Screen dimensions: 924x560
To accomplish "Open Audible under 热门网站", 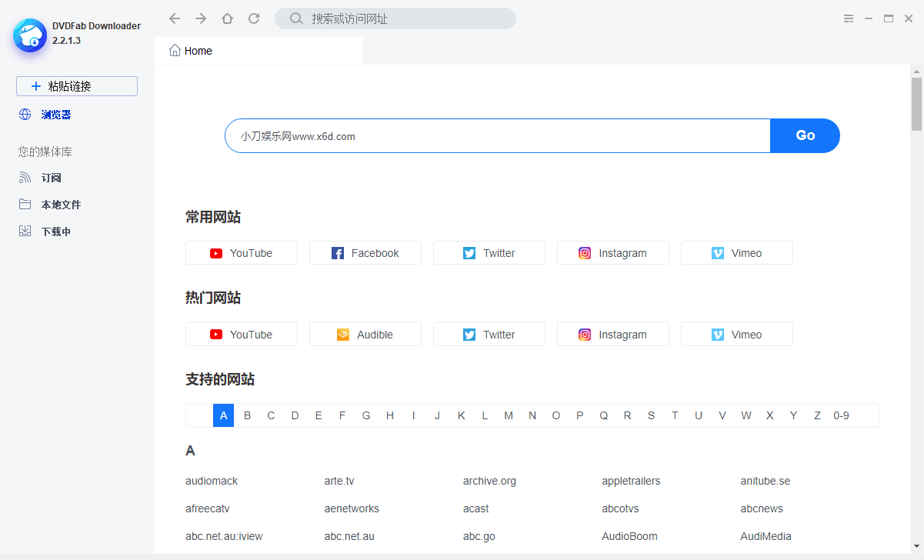I will pos(365,335).
